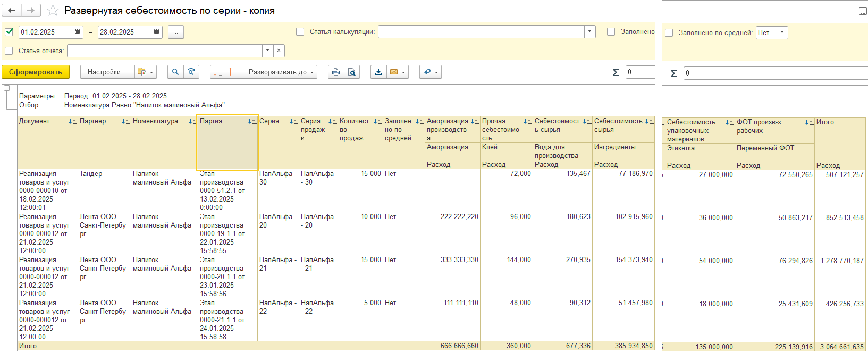868x352 pixels.
Task: Open the Настройки... settings button
Action: pyautogui.click(x=107, y=72)
